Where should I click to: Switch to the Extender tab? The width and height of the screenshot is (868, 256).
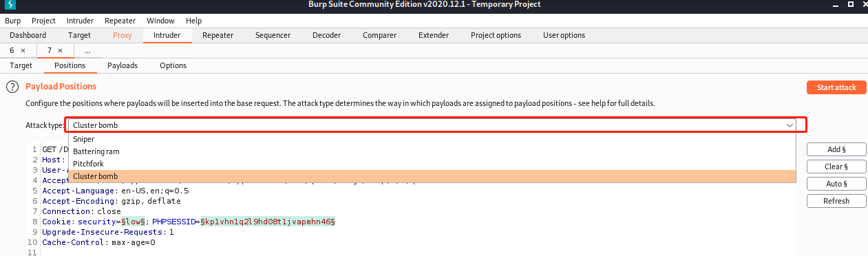click(x=434, y=35)
